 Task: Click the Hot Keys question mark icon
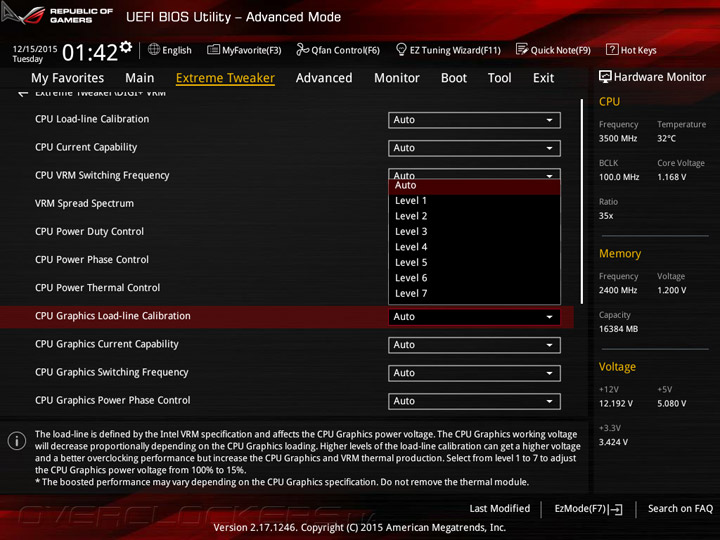(612, 49)
